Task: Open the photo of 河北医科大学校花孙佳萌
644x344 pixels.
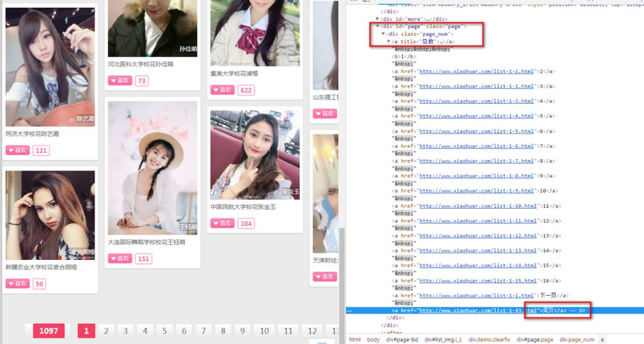Action: (x=153, y=29)
